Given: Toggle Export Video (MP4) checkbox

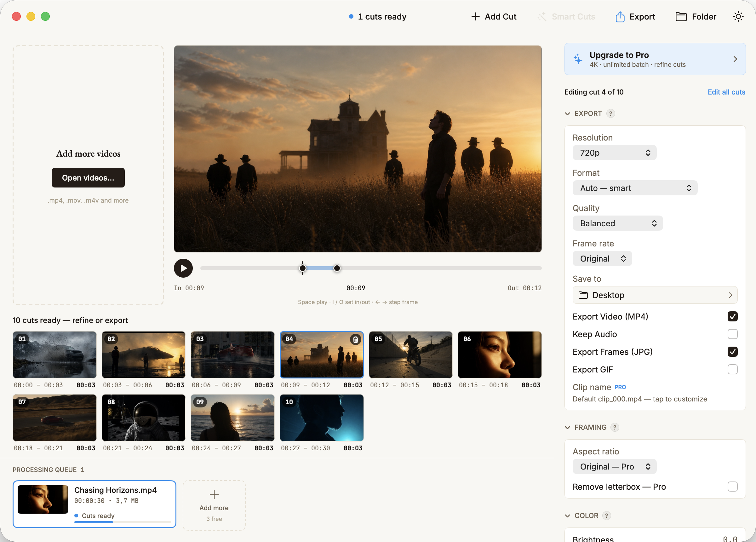Looking at the screenshot, I should 732,316.
